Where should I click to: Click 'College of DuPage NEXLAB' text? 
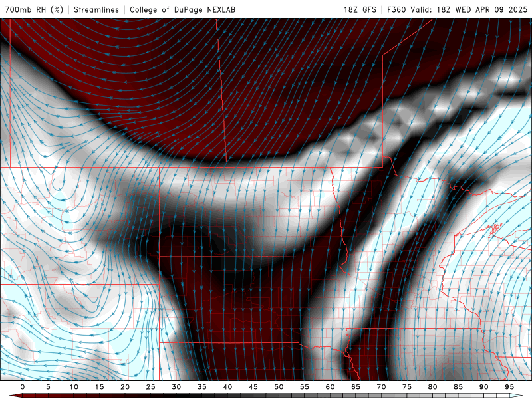[x=182, y=9]
